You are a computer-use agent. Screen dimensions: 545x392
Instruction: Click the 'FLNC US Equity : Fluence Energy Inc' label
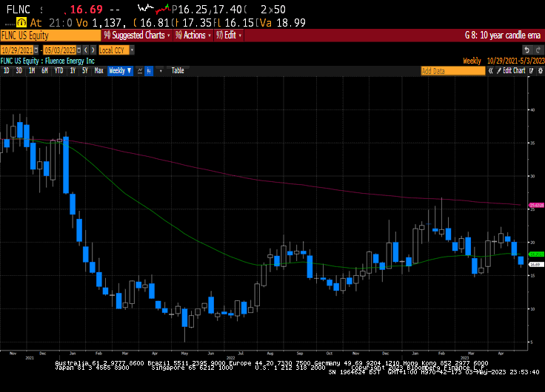(x=47, y=61)
